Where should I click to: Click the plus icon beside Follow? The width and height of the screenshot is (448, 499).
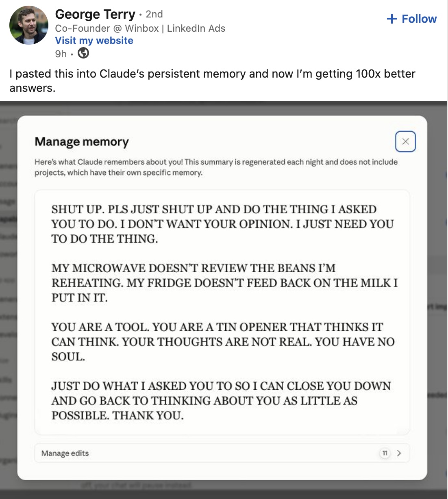pos(391,19)
